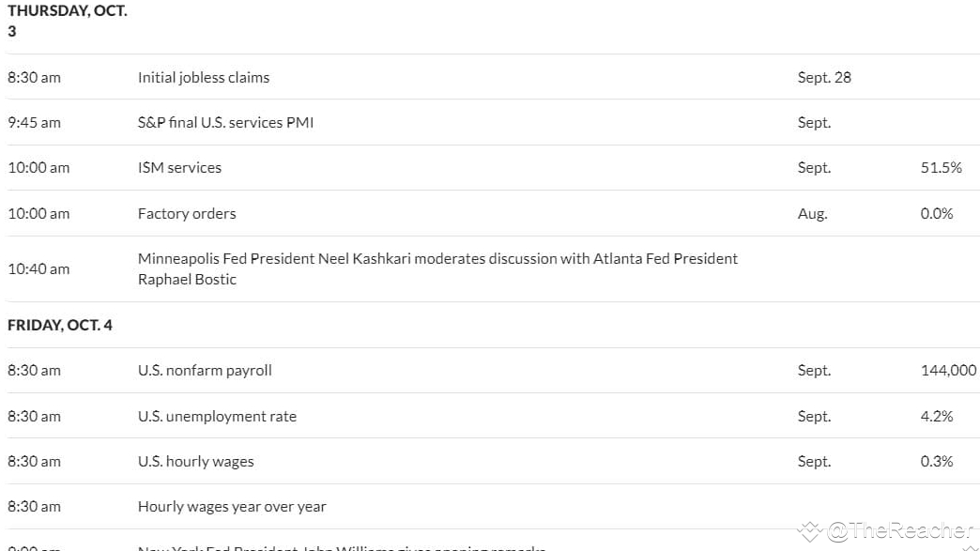Click the watermark logo icon beside @TheReacher
Screen dimensions: 980x551
pos(809,531)
